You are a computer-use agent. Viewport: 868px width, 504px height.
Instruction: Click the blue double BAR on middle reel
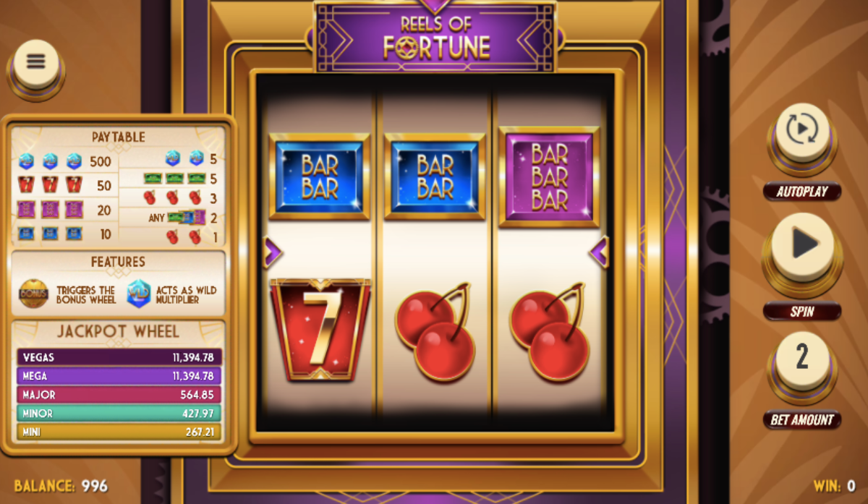(x=435, y=177)
